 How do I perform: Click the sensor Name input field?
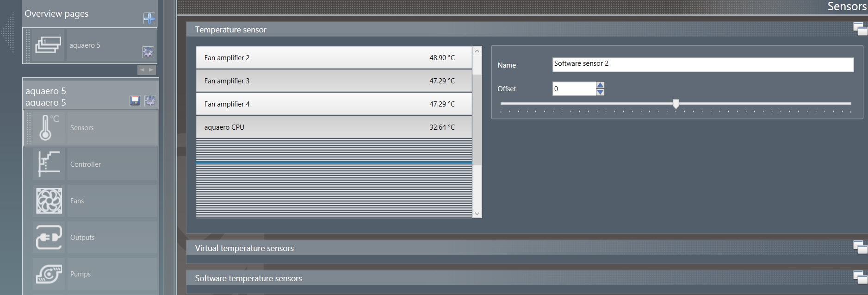point(703,64)
